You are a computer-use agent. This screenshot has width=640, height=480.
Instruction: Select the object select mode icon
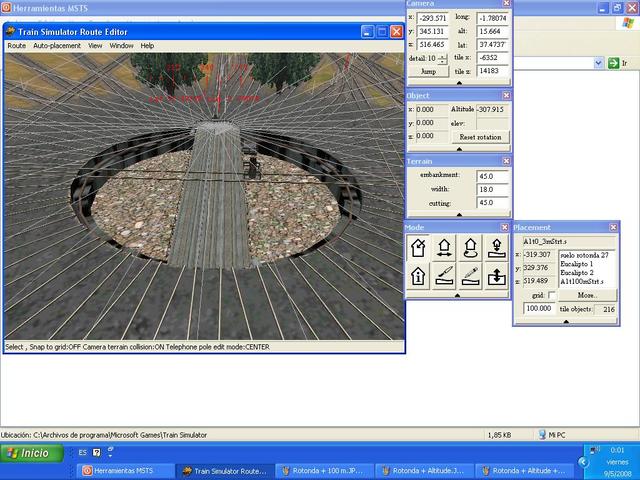tap(420, 247)
